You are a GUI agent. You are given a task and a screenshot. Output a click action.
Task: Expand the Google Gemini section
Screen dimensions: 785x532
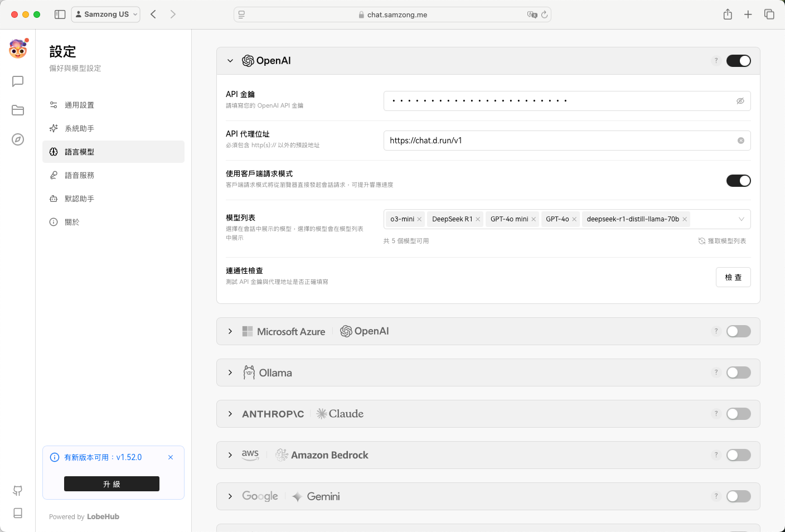(x=230, y=496)
